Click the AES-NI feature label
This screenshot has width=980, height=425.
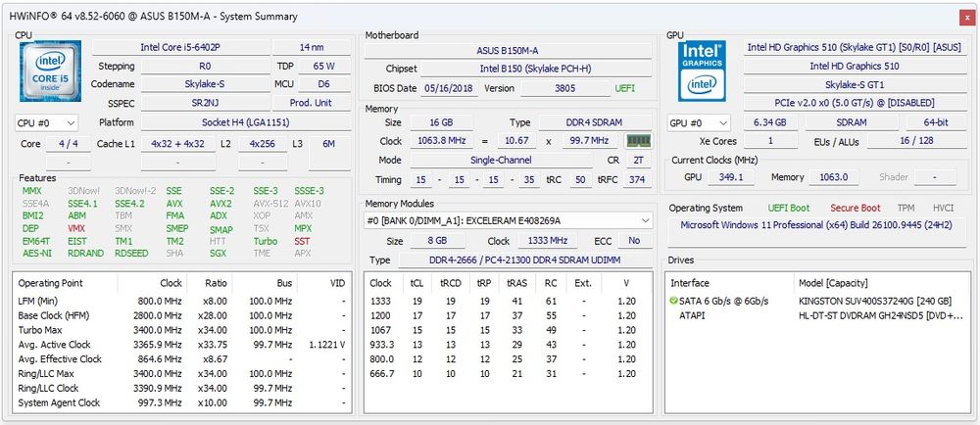35,254
